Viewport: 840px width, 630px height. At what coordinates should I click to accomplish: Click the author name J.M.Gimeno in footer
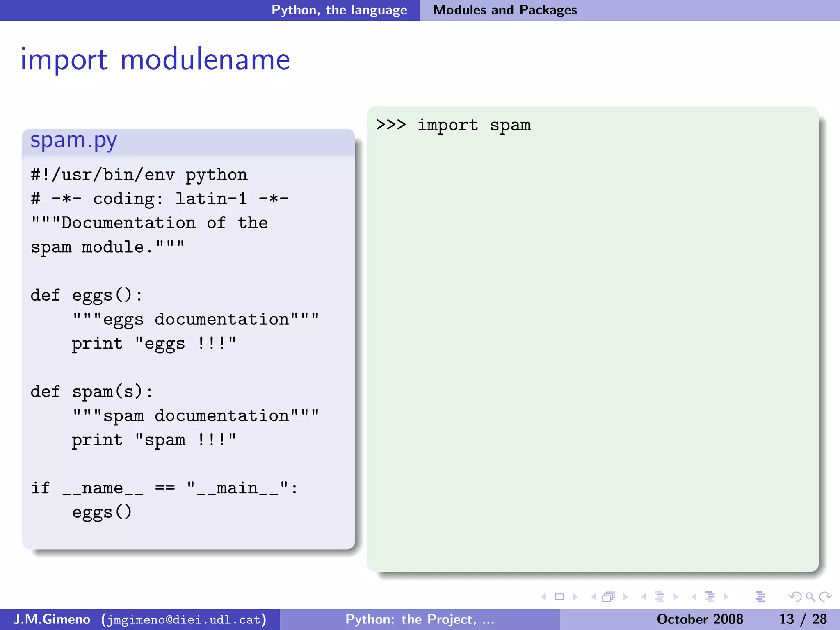click(52, 619)
